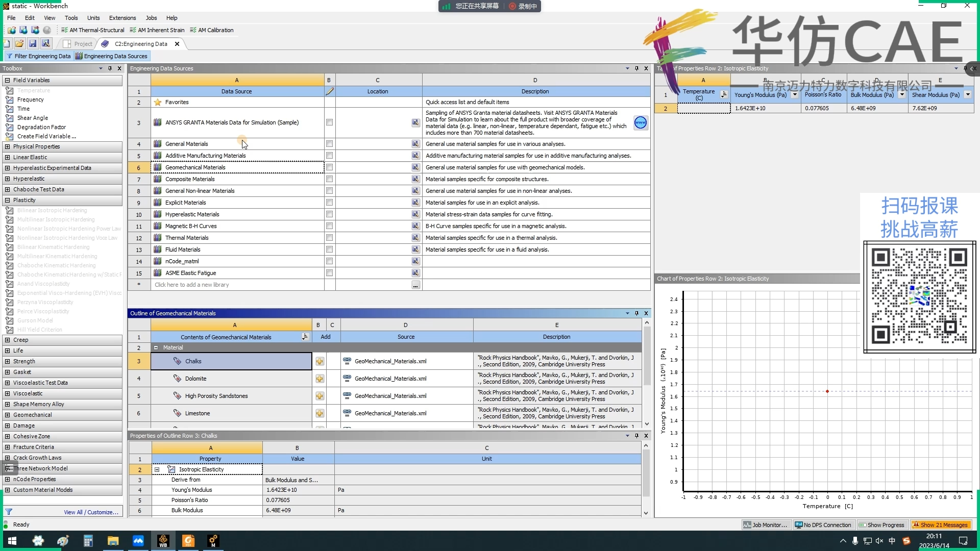
Task: Switch to the Project tab
Action: pyautogui.click(x=78, y=44)
